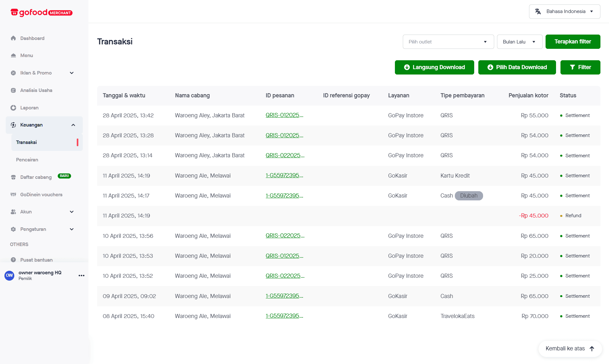This screenshot has width=609, height=364.
Task: Click the Tanggal & waktu column header
Action: [x=124, y=95]
